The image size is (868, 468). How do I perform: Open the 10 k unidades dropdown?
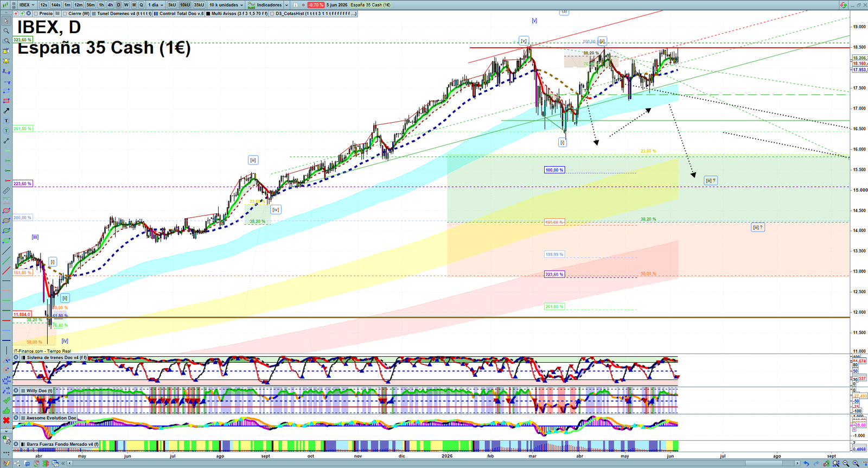click(x=226, y=5)
